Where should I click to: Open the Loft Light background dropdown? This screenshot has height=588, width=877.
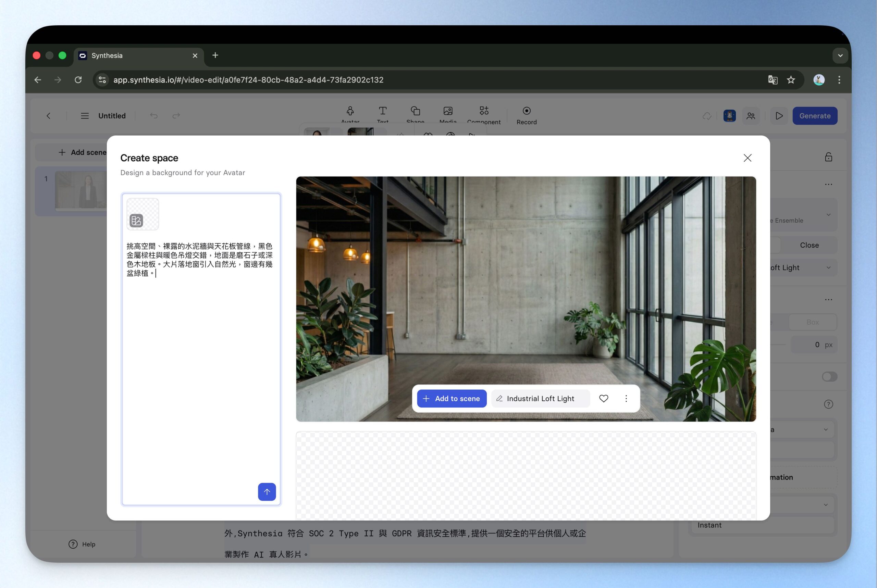pyautogui.click(x=828, y=267)
